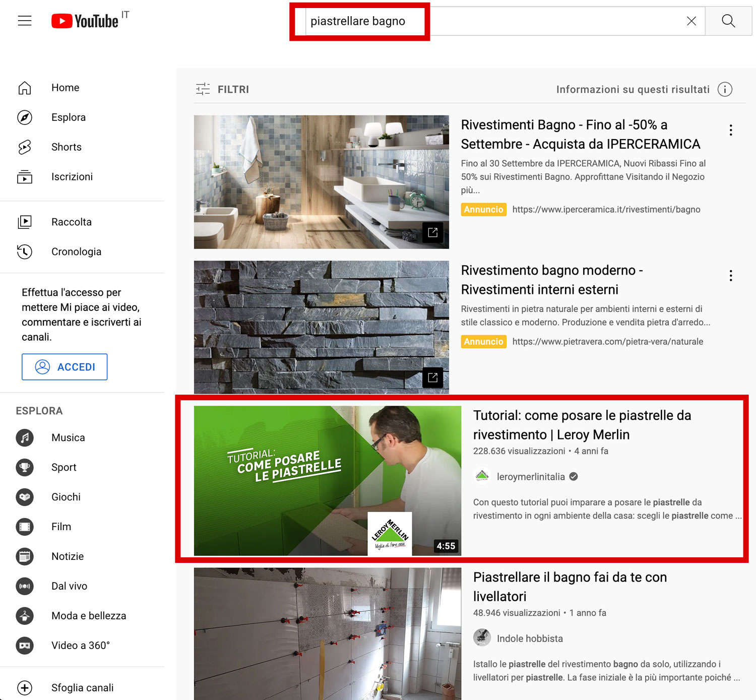Click the results info circle icon
Viewport: 756px width, 700px height.
point(725,89)
